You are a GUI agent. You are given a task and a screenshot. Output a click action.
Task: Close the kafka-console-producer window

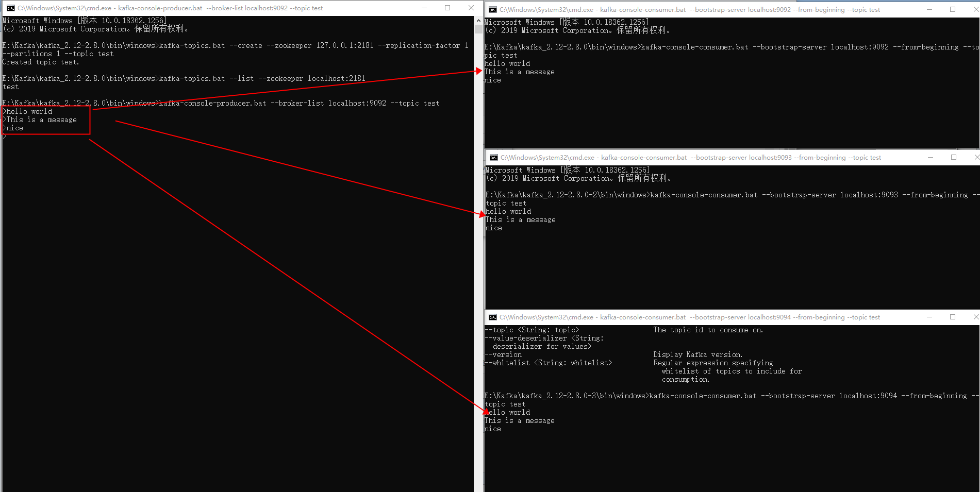click(471, 8)
